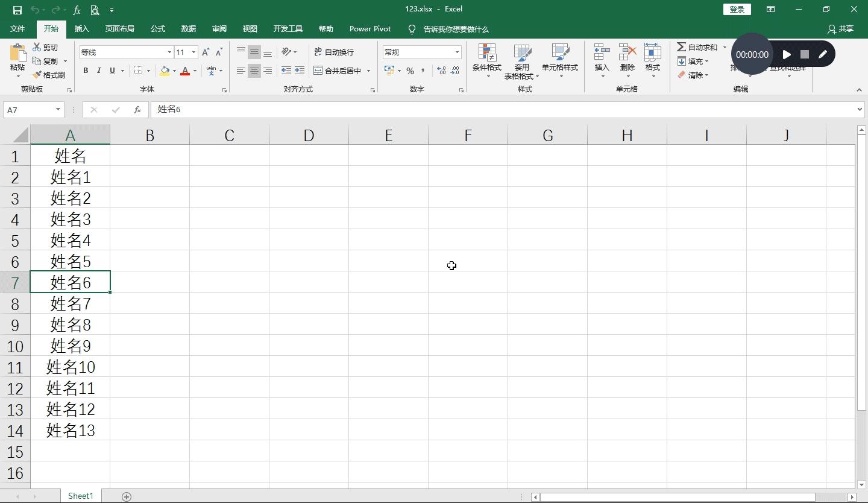The image size is (868, 503).
Task: Click the phonetic guide 文 icon
Action: click(211, 71)
